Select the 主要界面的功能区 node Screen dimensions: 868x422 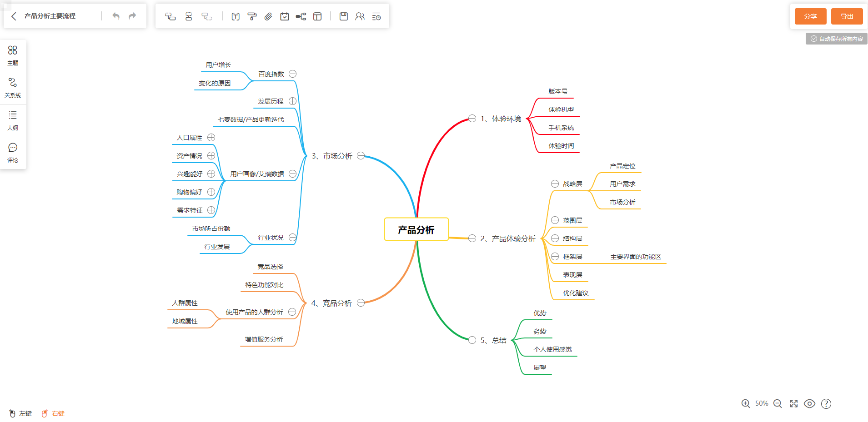(636, 257)
